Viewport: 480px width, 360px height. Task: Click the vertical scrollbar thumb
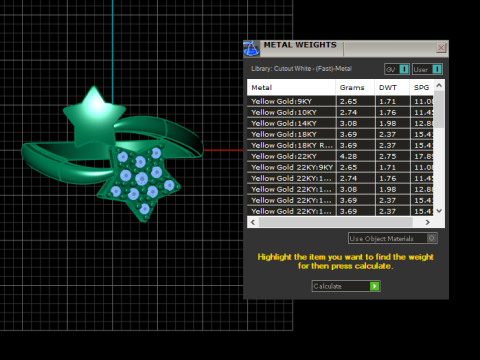pos(439,109)
